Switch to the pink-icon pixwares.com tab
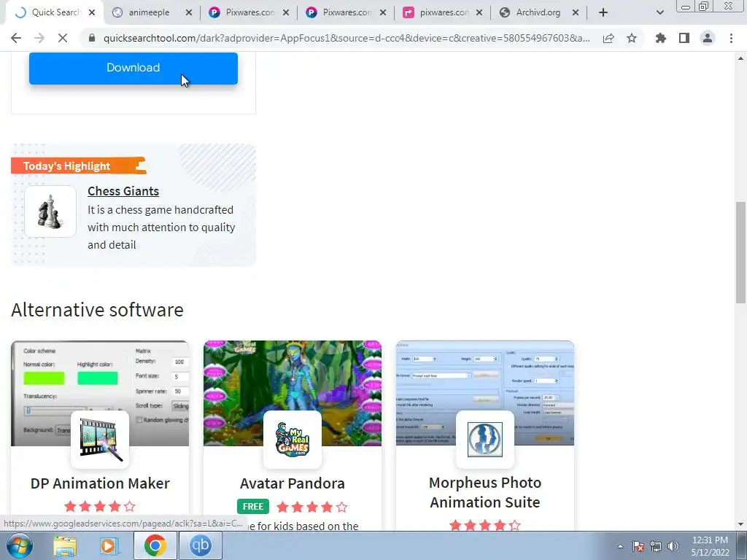This screenshot has height=560, width=747. click(x=444, y=12)
